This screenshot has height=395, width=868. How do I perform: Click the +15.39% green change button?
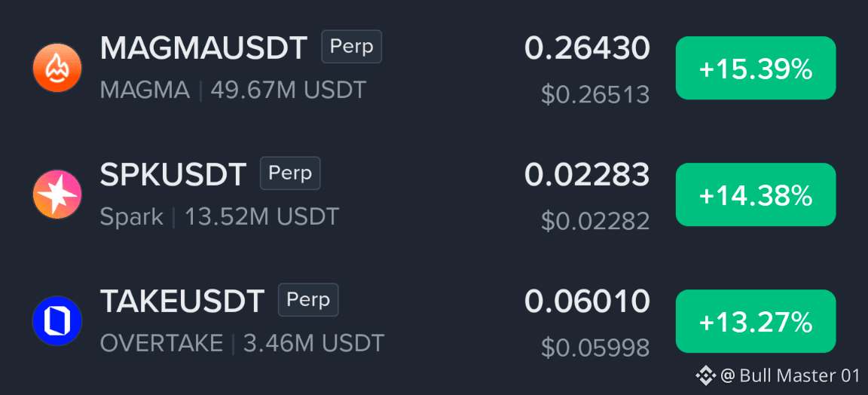tap(756, 68)
